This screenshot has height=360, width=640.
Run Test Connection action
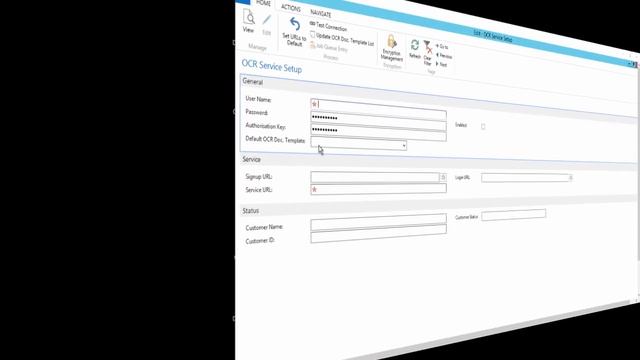[329, 26]
